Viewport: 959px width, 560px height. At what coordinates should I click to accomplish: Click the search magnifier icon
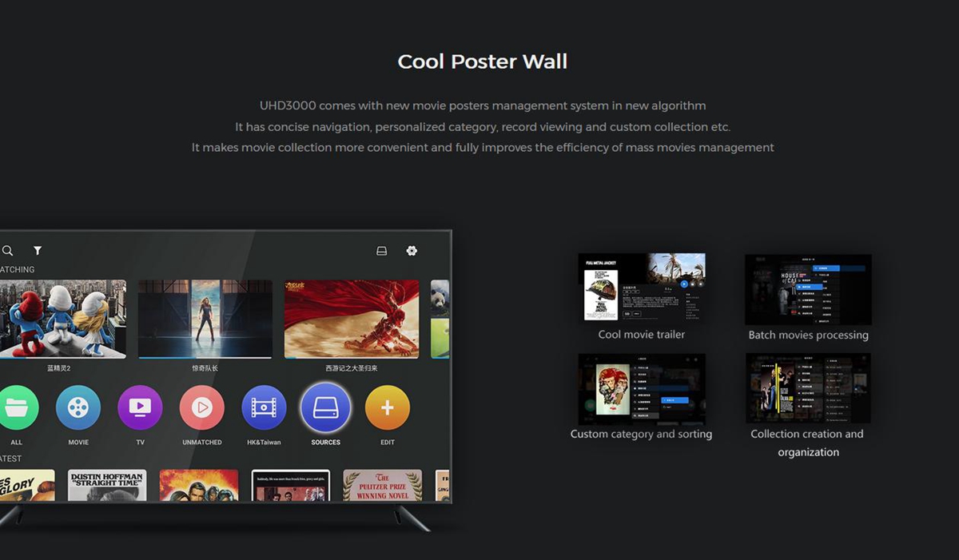point(7,251)
